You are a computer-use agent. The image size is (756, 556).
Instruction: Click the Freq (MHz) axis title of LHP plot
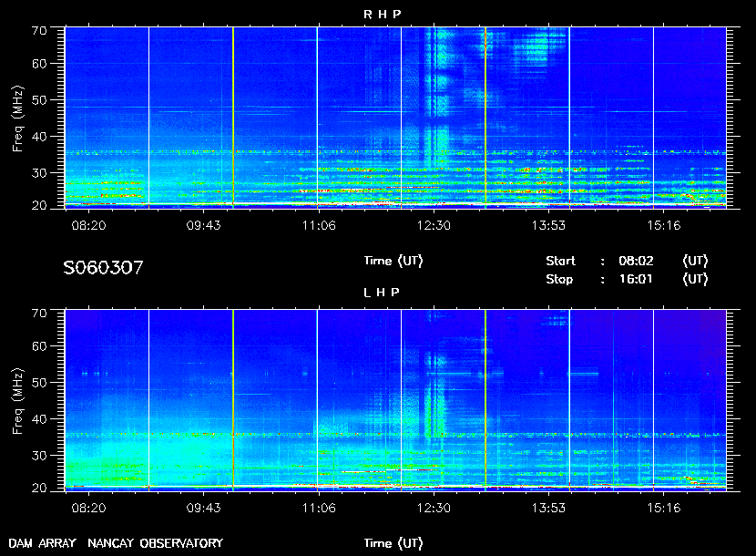[18, 402]
